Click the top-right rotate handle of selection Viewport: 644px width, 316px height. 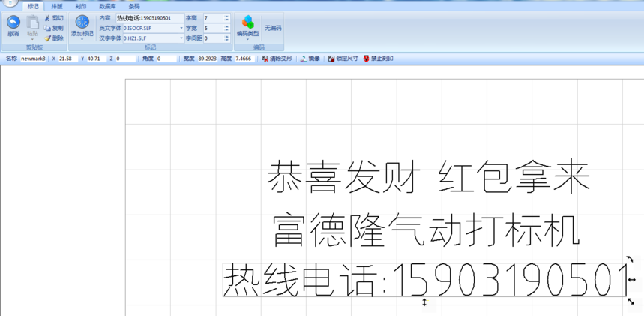630,259
